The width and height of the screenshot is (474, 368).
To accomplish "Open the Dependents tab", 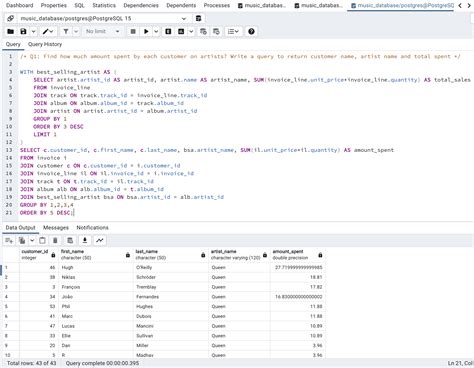I will click(x=181, y=5).
